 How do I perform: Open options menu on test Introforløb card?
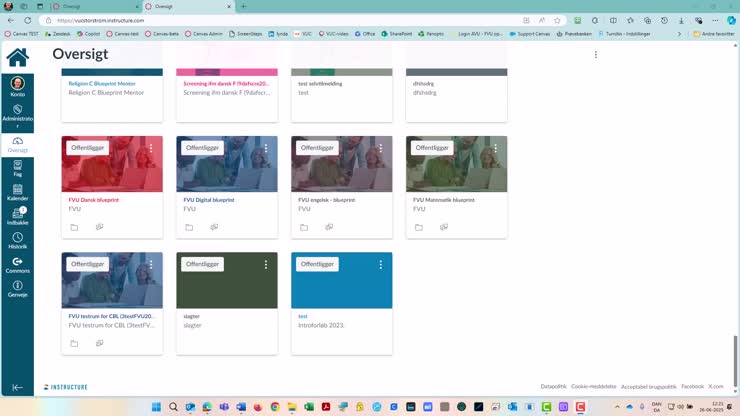click(381, 264)
